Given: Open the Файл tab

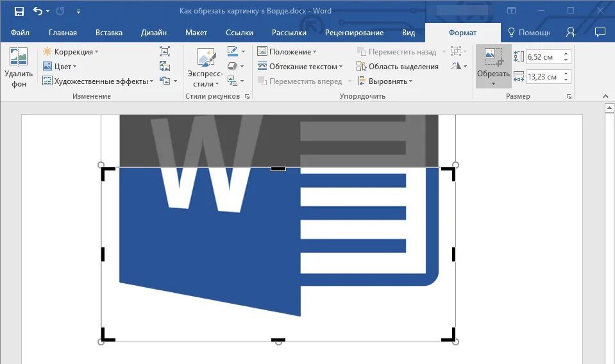Looking at the screenshot, I should coord(20,33).
